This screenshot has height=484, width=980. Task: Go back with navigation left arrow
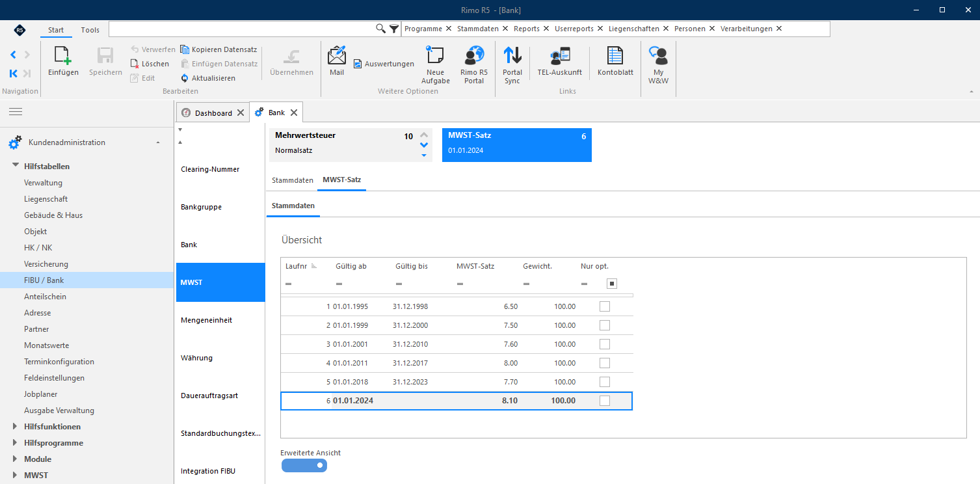point(13,55)
